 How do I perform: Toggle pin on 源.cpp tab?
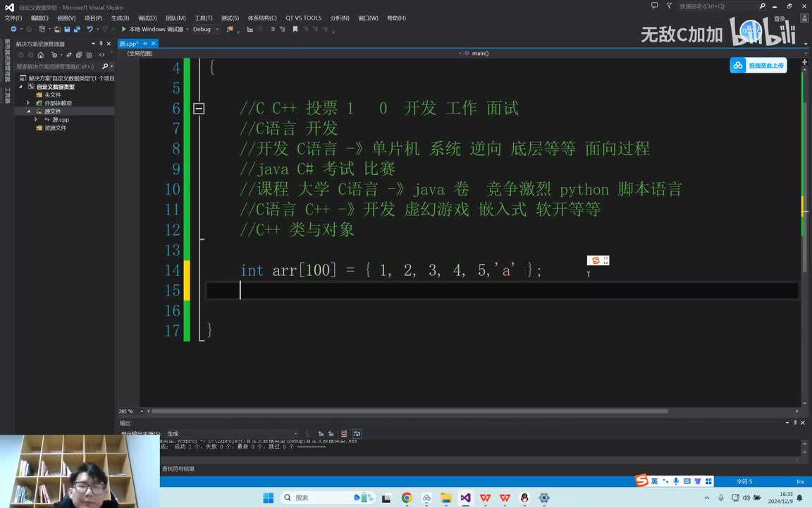(x=145, y=44)
